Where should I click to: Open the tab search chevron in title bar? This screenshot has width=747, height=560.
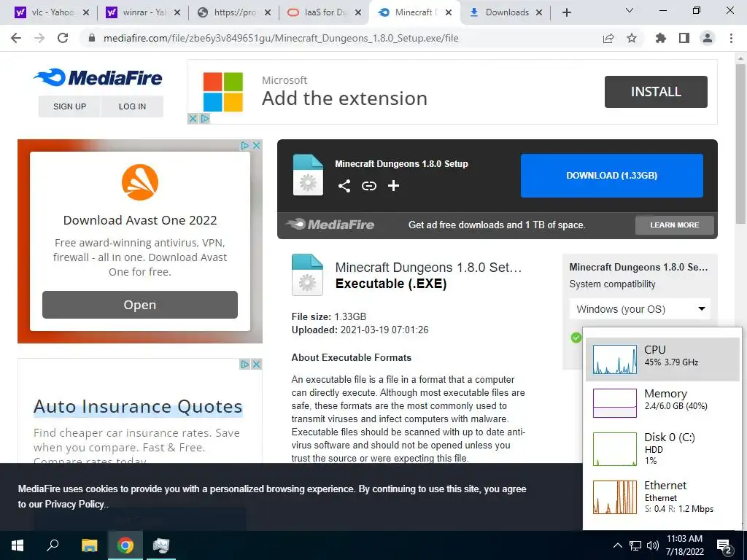click(630, 10)
